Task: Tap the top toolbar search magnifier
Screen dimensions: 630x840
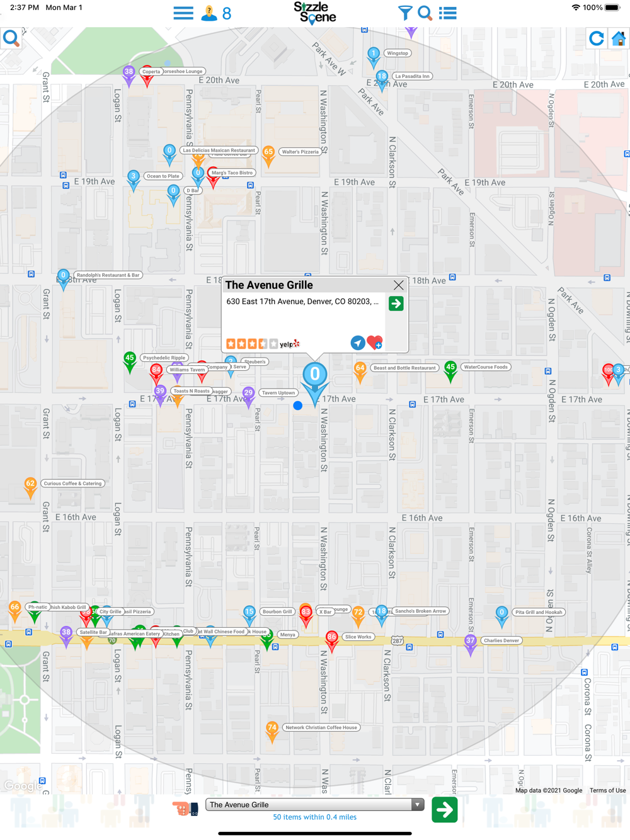Action: coord(425,13)
